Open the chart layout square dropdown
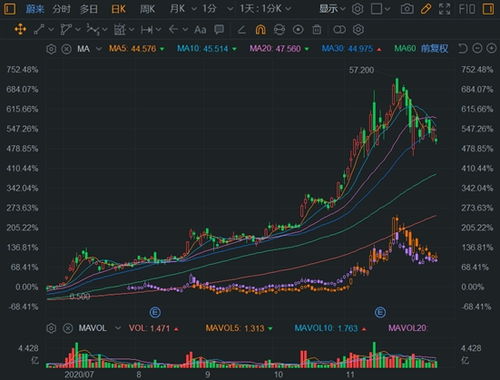Image resolution: width=500 pixels, height=380 pixels. click(x=380, y=9)
